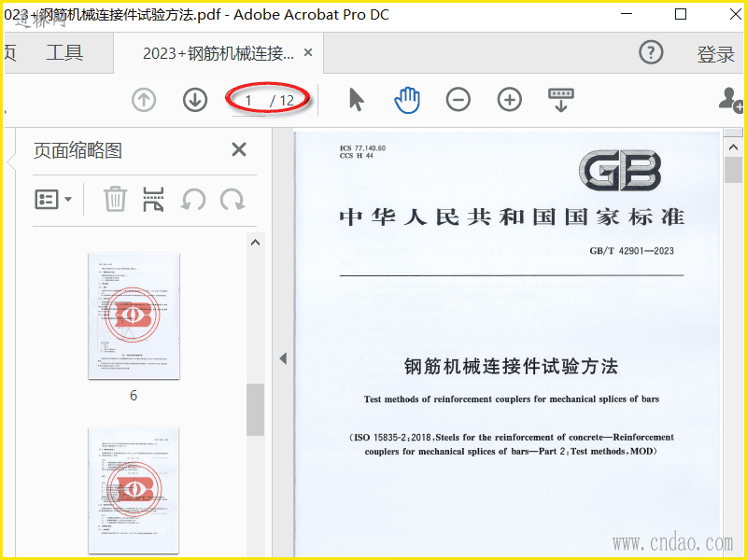The width and height of the screenshot is (747, 560).
Task: Zoom in with the plus icon
Action: coord(510,100)
